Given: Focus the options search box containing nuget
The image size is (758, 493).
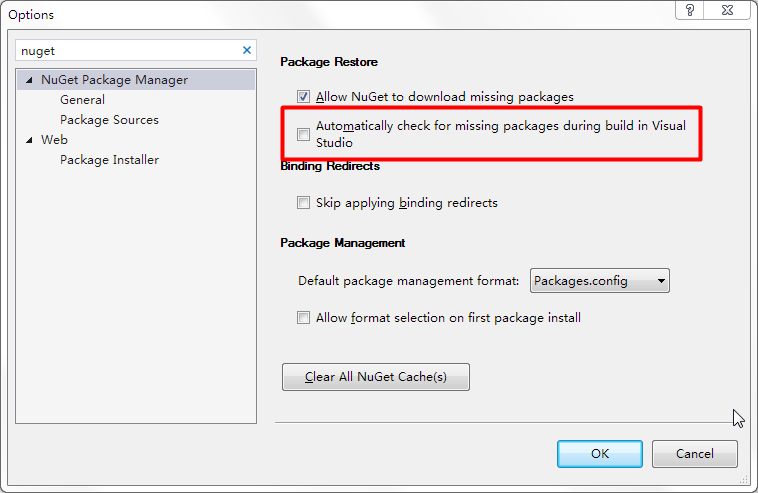Looking at the screenshot, I should point(128,50).
